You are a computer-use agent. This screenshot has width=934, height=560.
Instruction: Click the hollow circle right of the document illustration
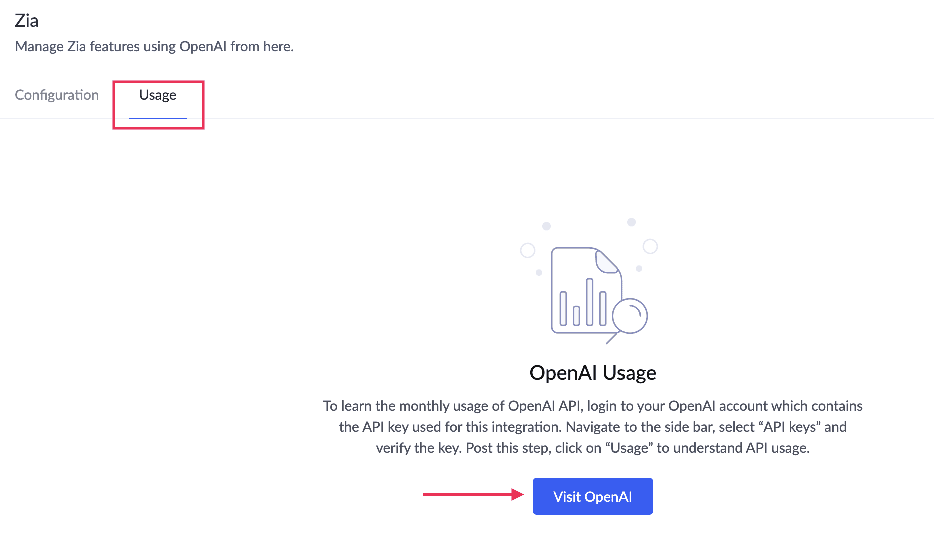[x=650, y=246]
